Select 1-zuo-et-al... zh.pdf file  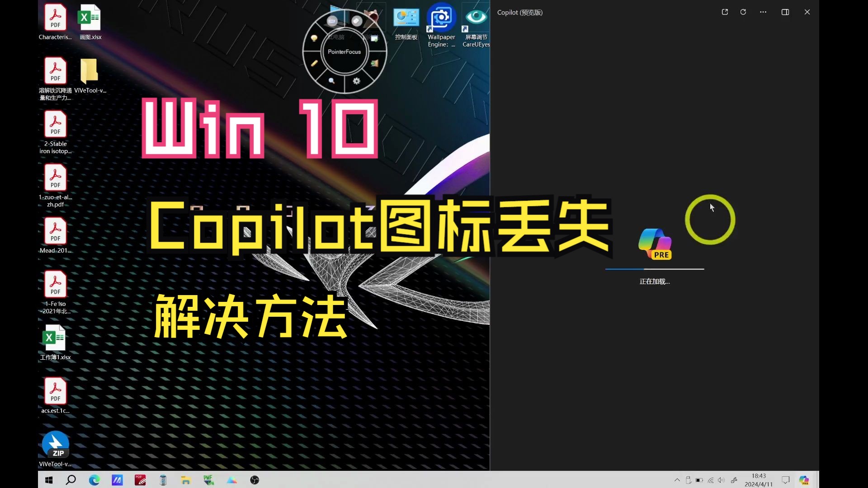coord(55,186)
